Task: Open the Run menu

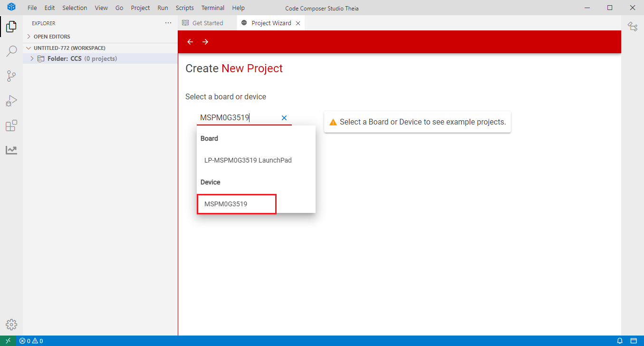Action: pos(163,8)
